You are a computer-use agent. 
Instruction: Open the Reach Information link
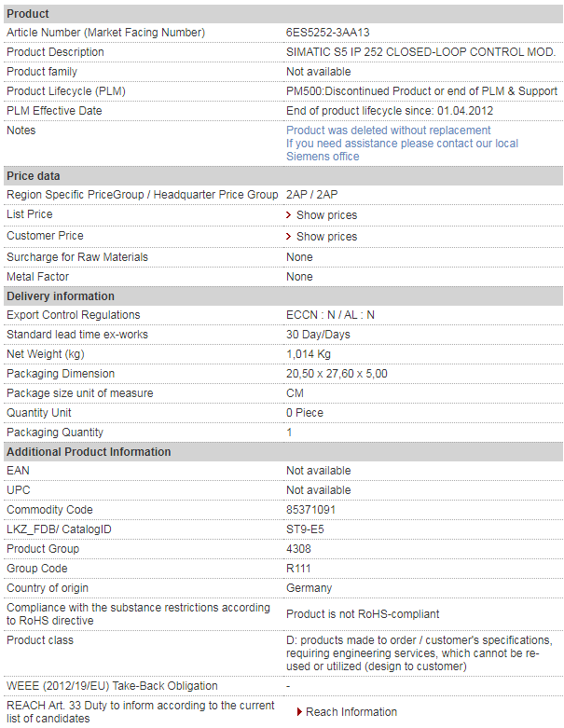tap(351, 712)
